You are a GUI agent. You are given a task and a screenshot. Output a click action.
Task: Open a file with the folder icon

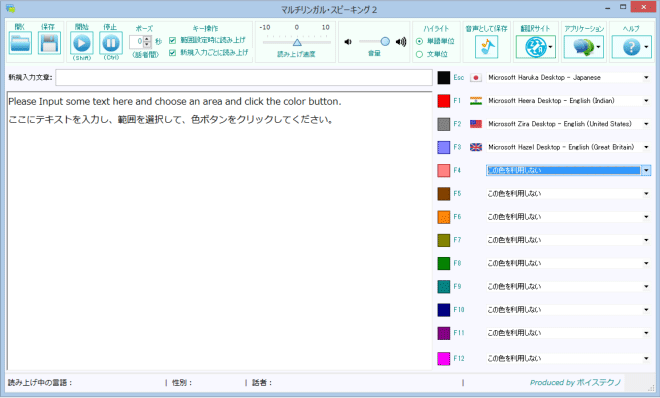(x=20, y=43)
